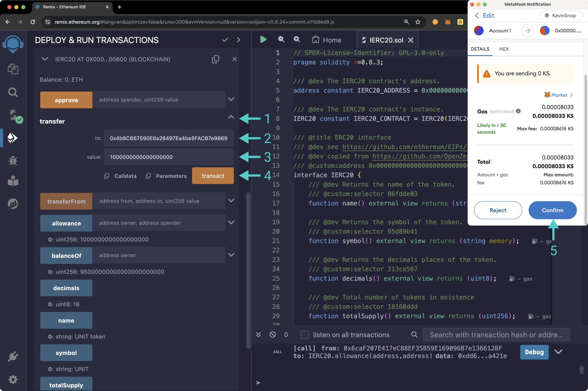The height and width of the screenshot is (391, 588).
Task: Click the orange transact button
Action: point(213,176)
